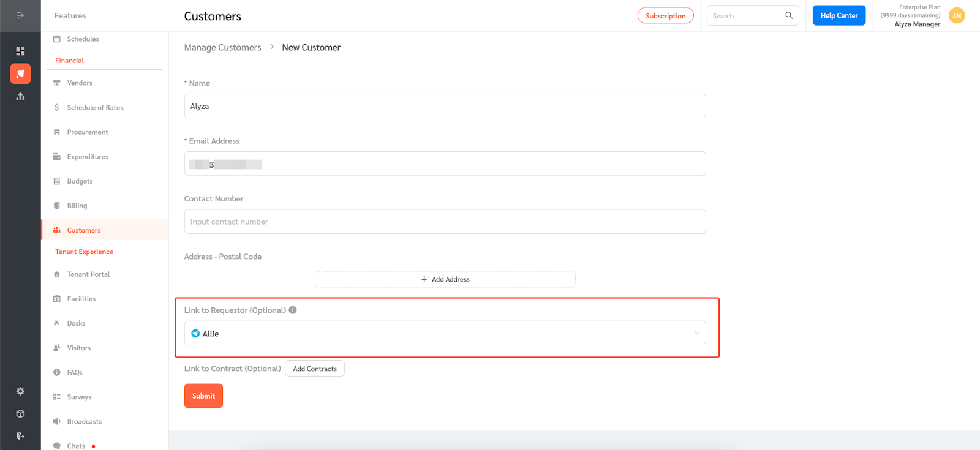Click the New Customer breadcrumb text

[x=311, y=47]
